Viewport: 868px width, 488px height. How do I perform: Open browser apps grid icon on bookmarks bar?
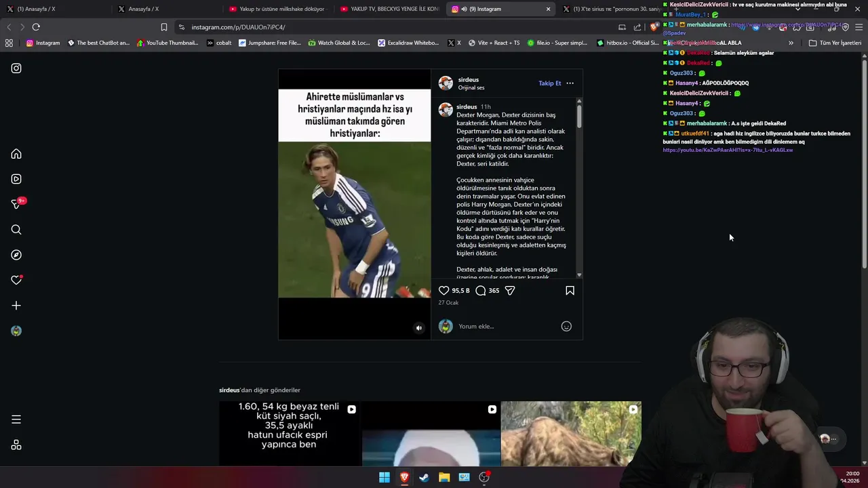(9, 43)
